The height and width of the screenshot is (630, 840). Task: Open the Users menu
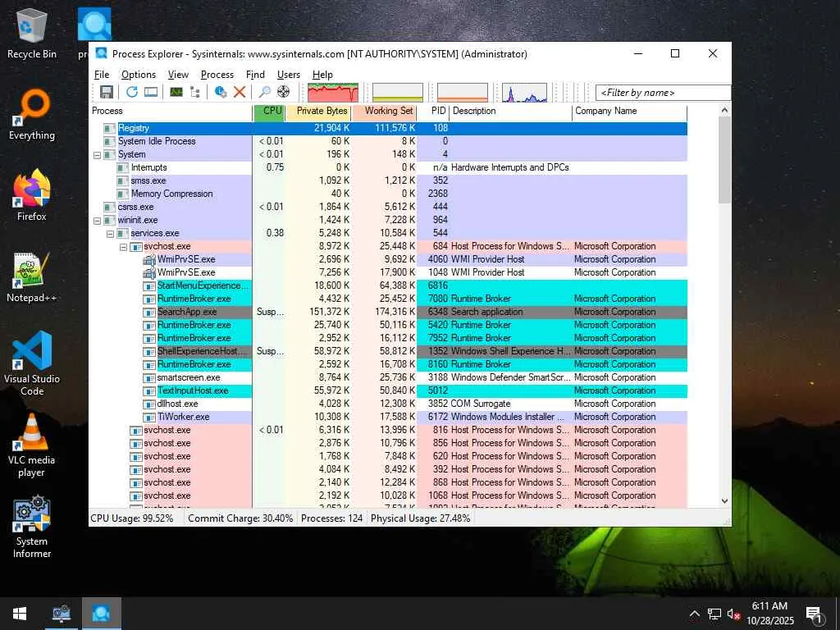[x=288, y=75]
